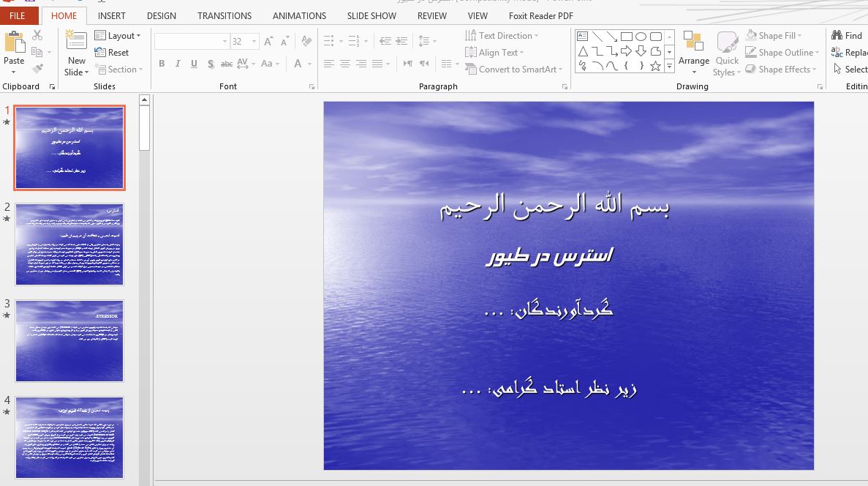The width and height of the screenshot is (868, 486).
Task: Toggle Underline formatting
Action: 194,64
